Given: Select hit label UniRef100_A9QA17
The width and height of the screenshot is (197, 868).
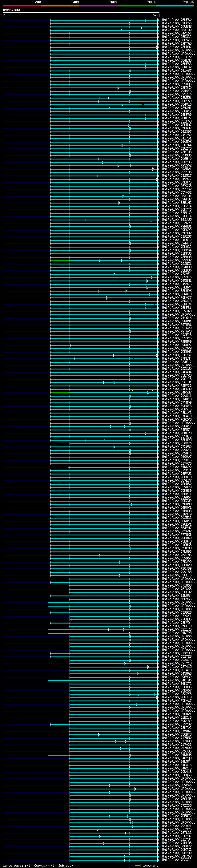Looking at the screenshot, I should coord(177,426).
